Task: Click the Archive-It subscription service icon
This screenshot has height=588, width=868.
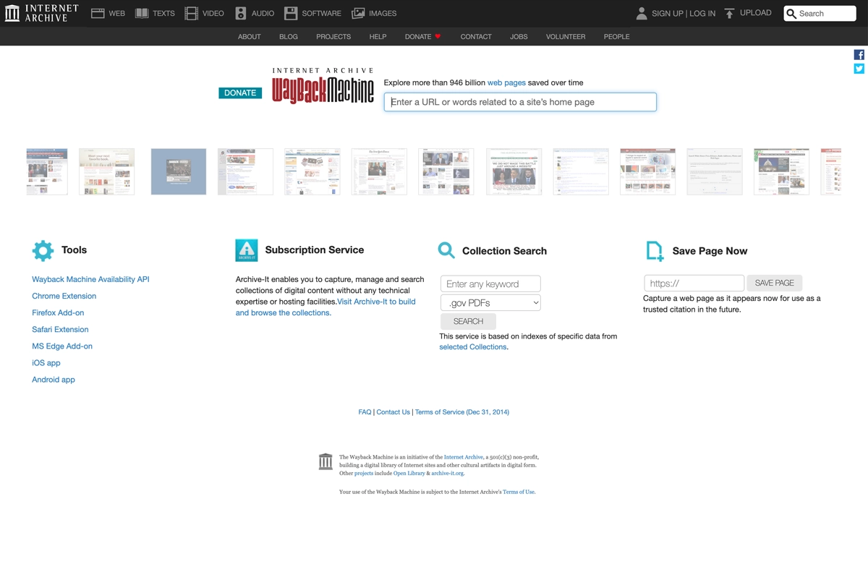Action: (246, 250)
